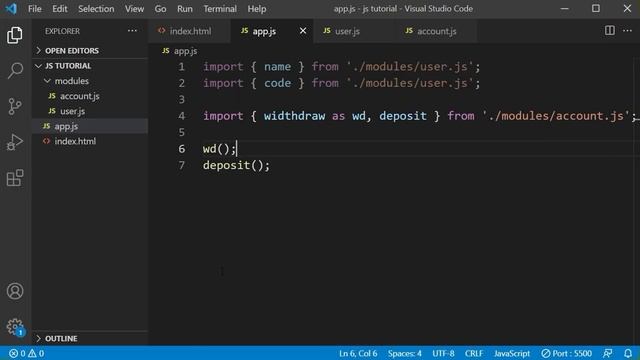The height and width of the screenshot is (360, 640).
Task: Expand the Open Editors section
Action: pos(90,51)
